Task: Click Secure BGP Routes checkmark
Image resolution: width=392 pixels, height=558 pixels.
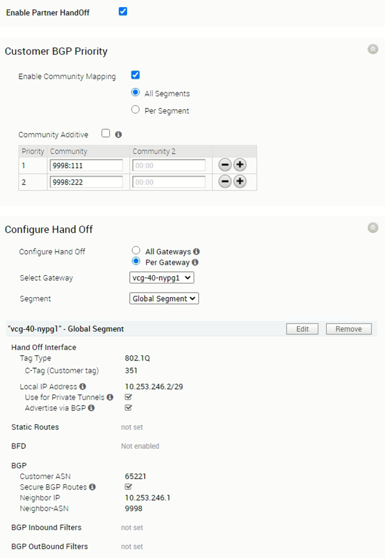Action: pyautogui.click(x=129, y=486)
